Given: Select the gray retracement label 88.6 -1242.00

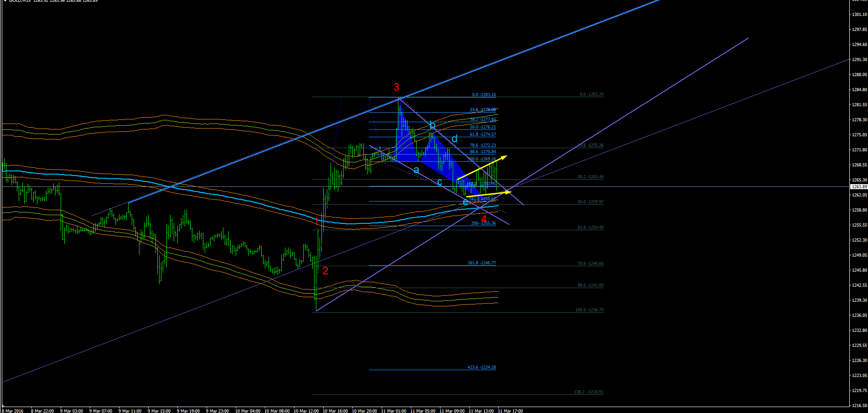Looking at the screenshot, I should [590, 285].
